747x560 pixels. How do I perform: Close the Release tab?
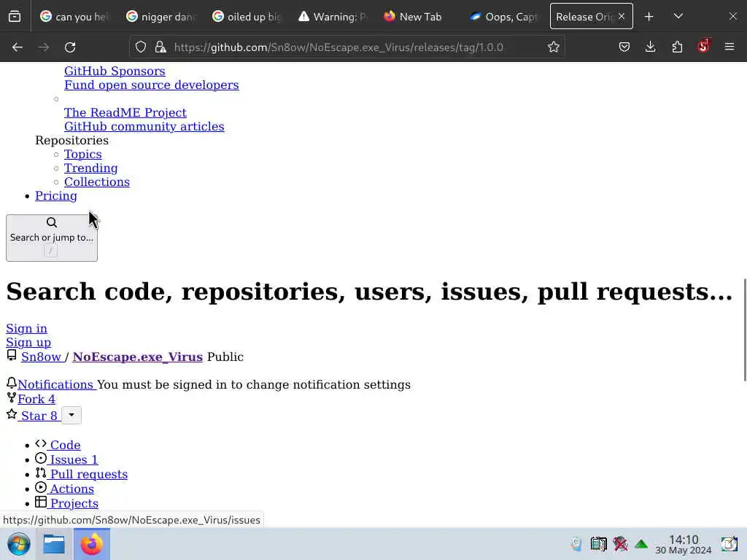(622, 17)
